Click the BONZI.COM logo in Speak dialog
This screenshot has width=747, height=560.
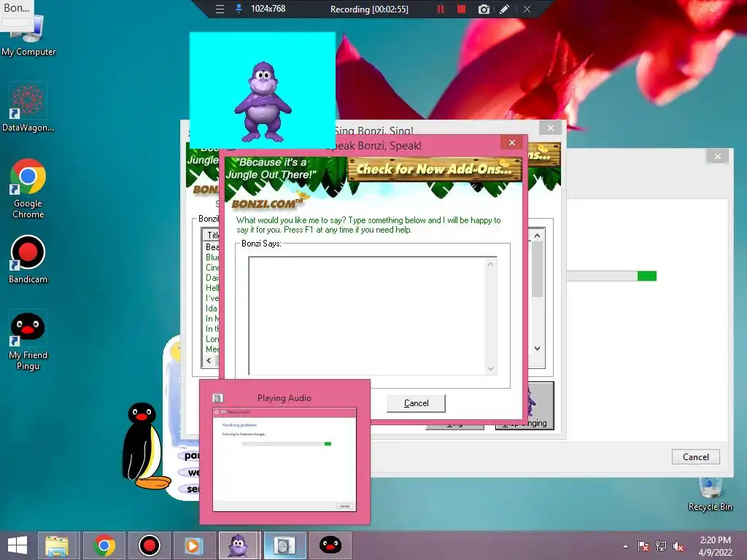click(x=268, y=203)
